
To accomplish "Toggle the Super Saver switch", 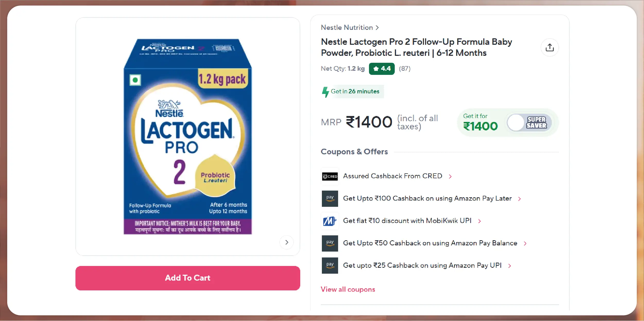I will click(x=529, y=123).
